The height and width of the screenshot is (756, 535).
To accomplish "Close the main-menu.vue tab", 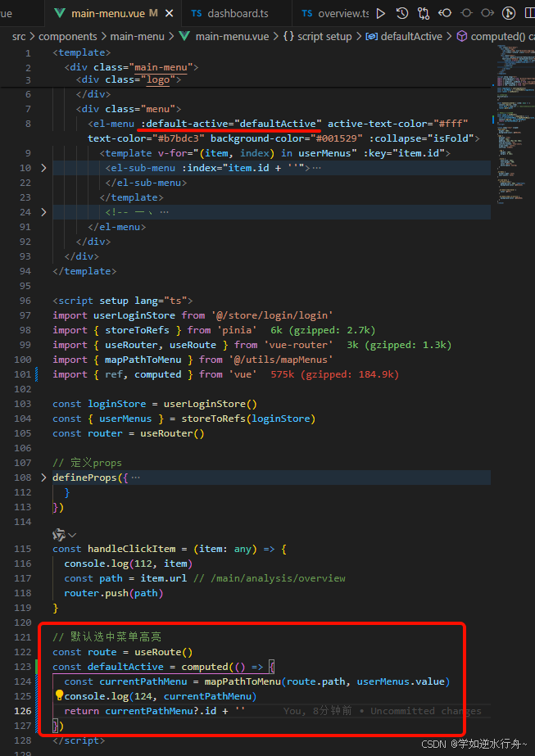I will 169,13.
